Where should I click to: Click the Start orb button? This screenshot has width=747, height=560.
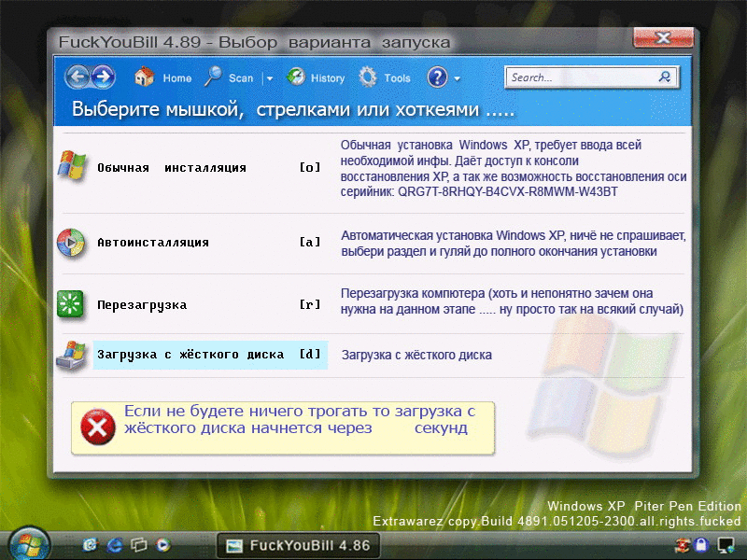click(x=29, y=544)
